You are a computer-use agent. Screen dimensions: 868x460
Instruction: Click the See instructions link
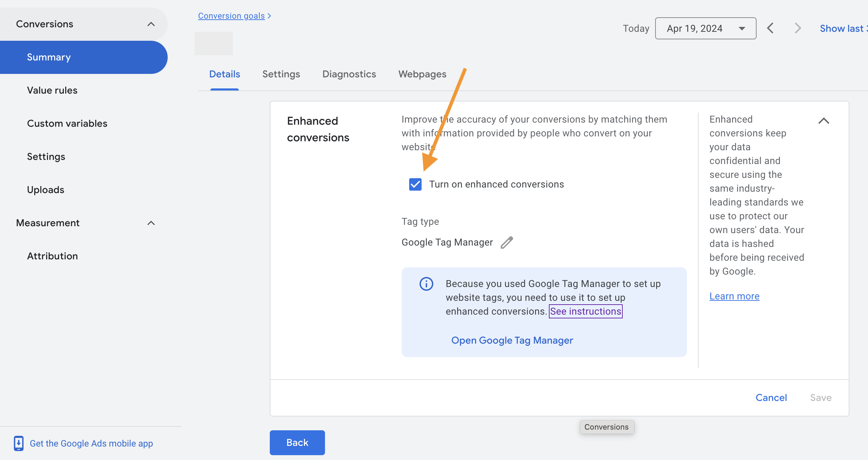pos(585,312)
